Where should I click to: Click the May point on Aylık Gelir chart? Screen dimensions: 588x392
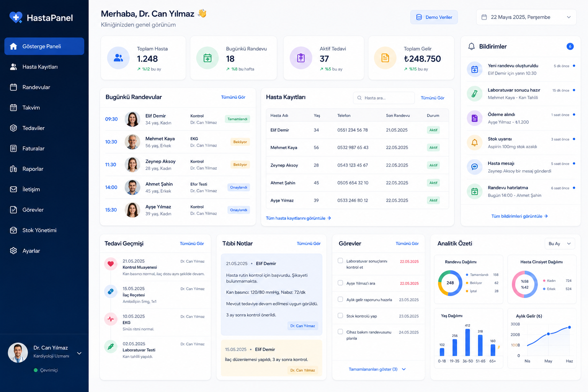click(x=548, y=334)
